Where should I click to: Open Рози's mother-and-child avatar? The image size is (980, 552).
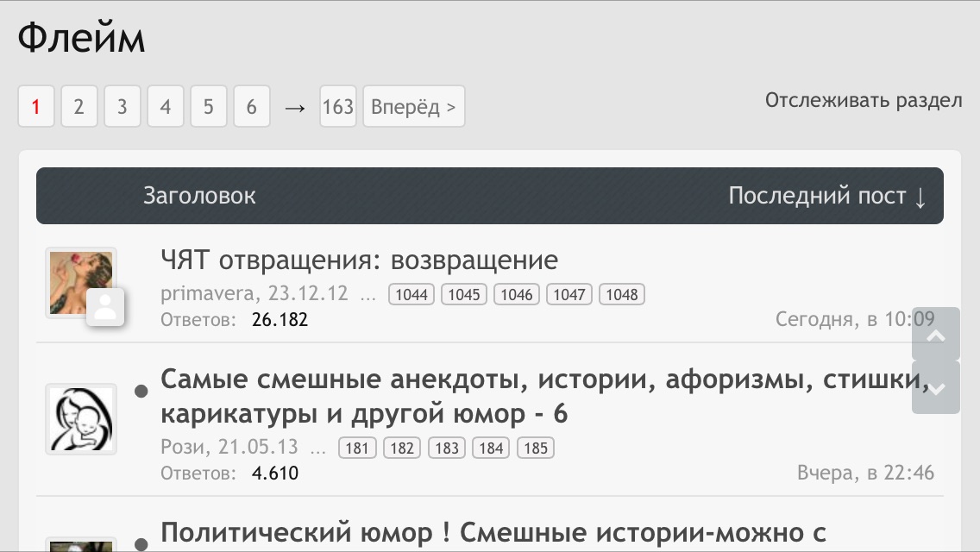click(80, 419)
